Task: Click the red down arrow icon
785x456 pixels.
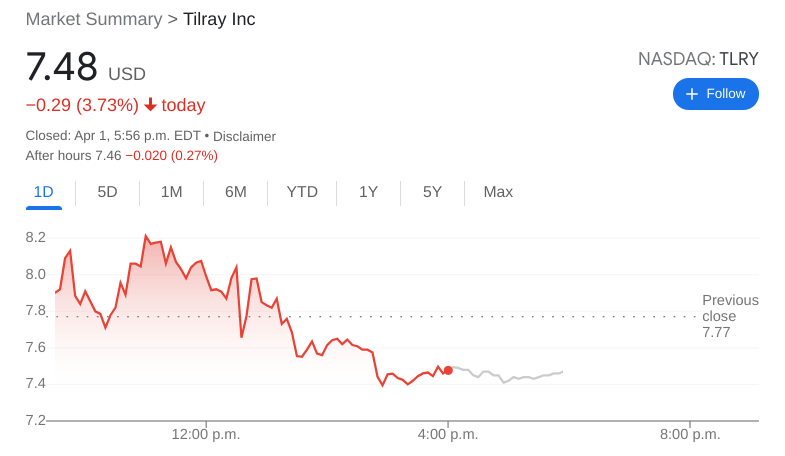Action: [x=150, y=105]
